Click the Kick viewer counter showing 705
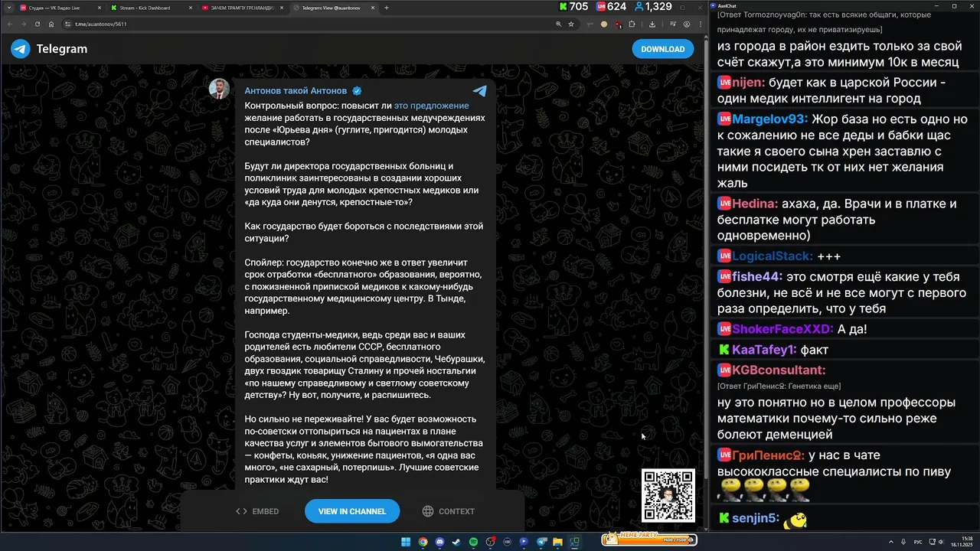The image size is (980, 551). tap(573, 7)
